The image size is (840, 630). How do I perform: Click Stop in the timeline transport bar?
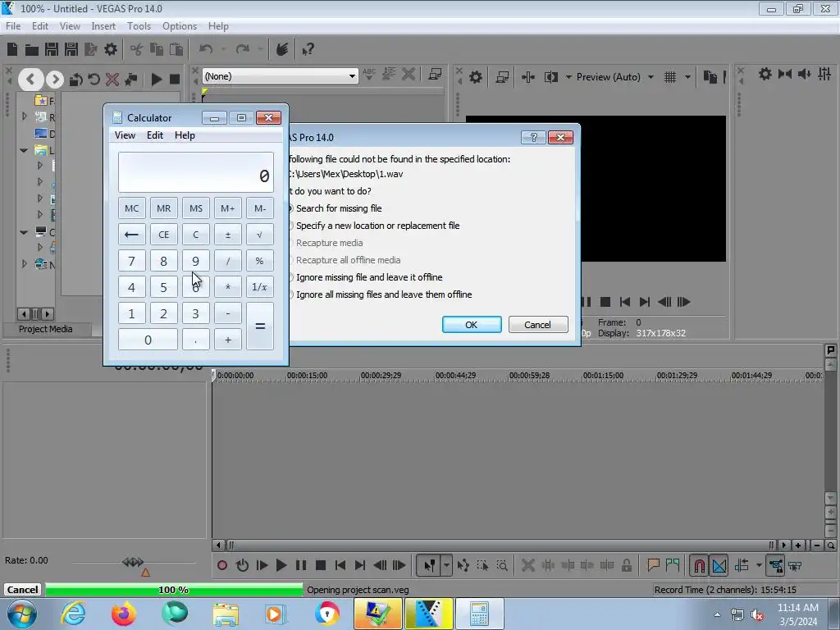(321, 565)
